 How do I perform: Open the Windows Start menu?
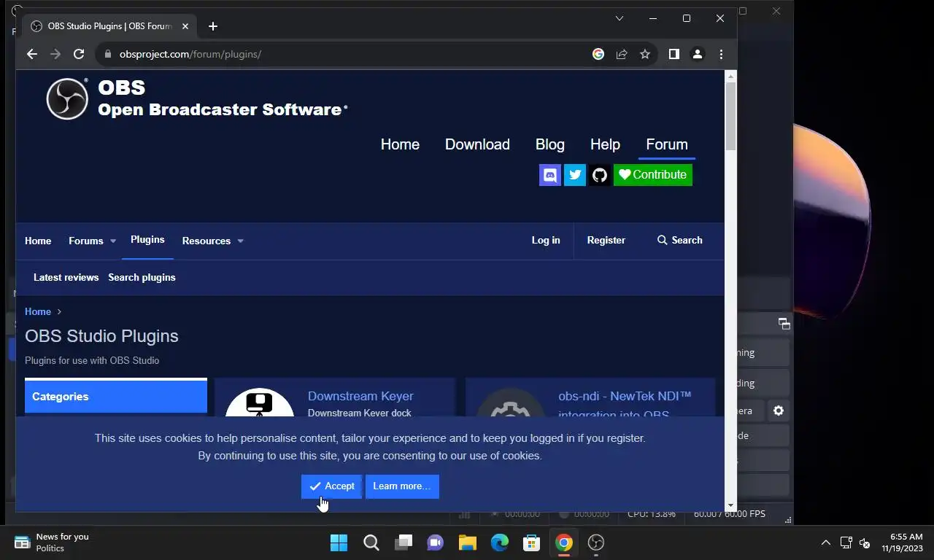pyautogui.click(x=339, y=542)
